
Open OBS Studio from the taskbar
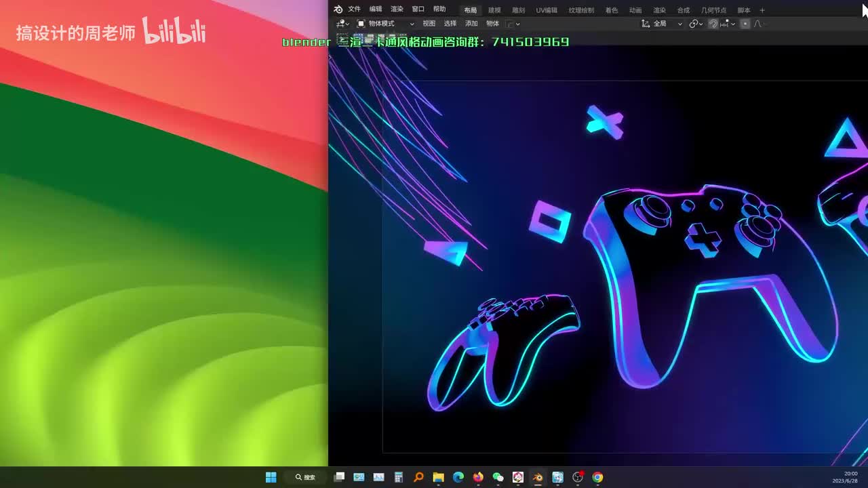[578, 477]
